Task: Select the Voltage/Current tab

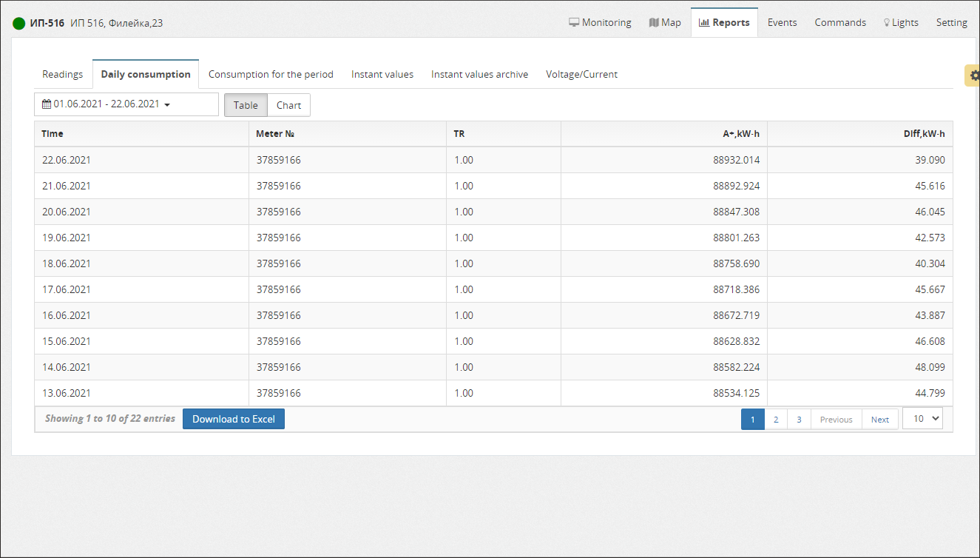Action: click(x=581, y=74)
